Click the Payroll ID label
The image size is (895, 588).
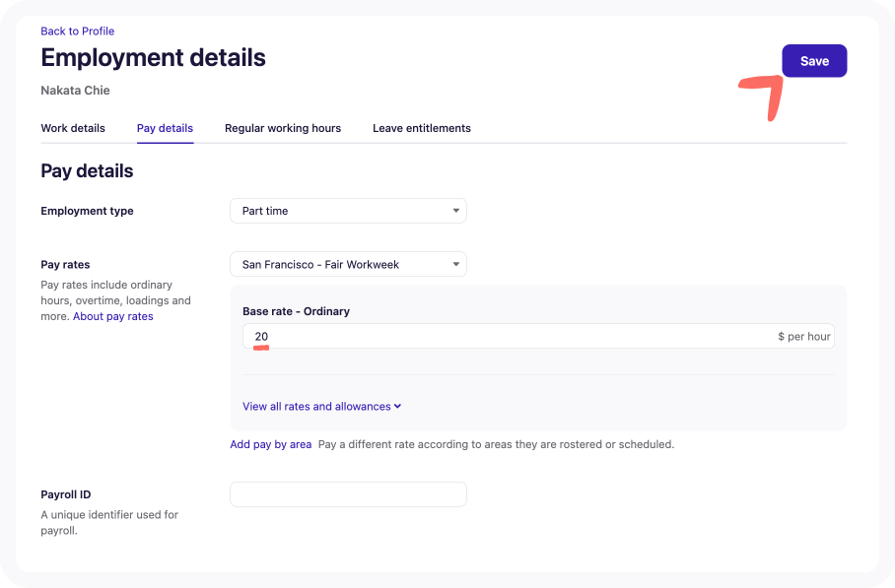click(66, 494)
